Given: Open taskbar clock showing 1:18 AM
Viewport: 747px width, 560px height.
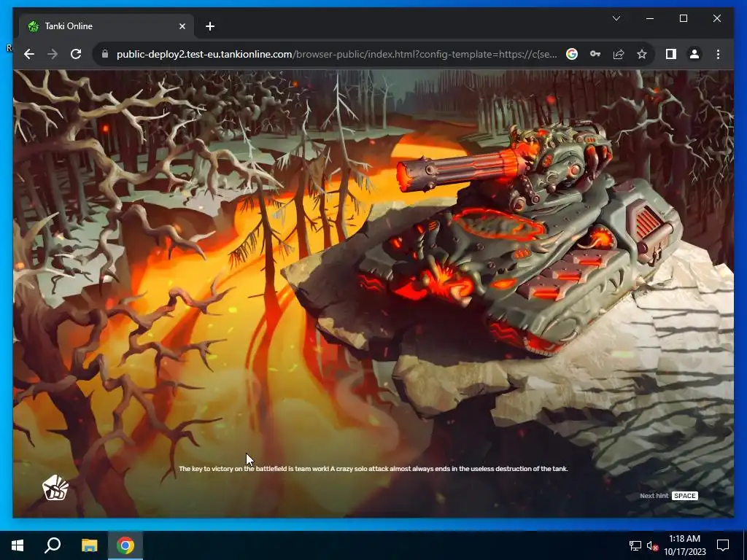Looking at the screenshot, I should [x=684, y=545].
